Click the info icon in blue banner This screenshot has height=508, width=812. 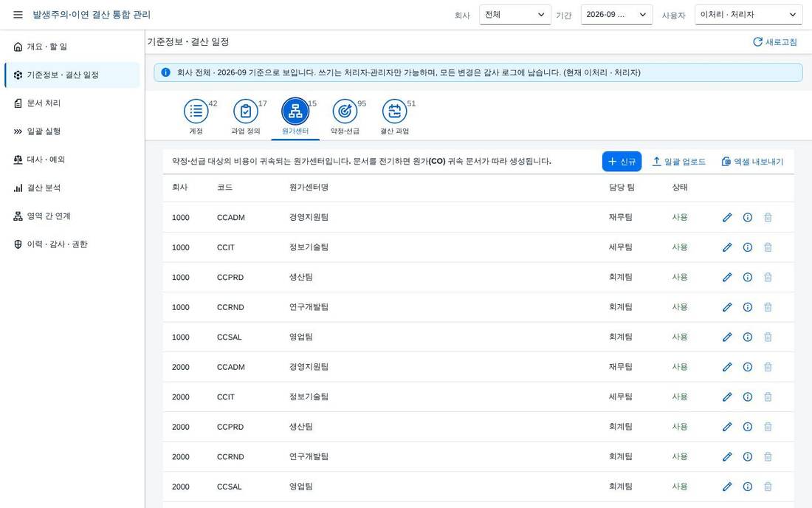[x=165, y=72]
